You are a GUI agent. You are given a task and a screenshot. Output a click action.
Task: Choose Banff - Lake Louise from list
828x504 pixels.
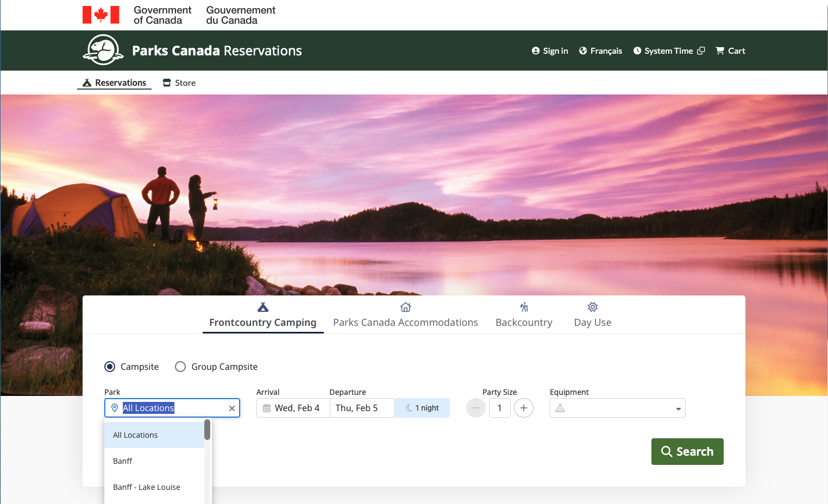[147, 487]
